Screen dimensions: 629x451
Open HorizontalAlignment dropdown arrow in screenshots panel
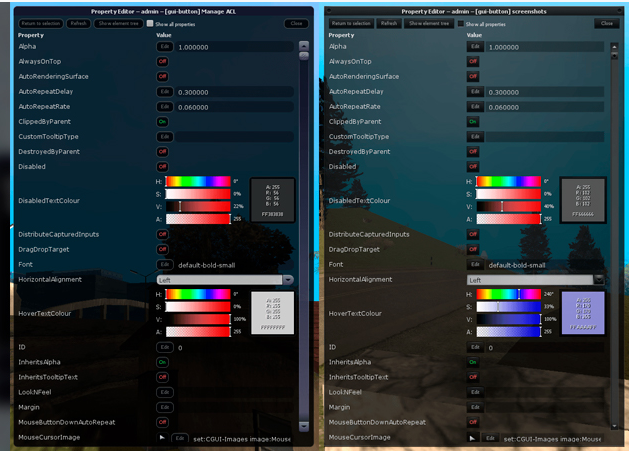599,279
